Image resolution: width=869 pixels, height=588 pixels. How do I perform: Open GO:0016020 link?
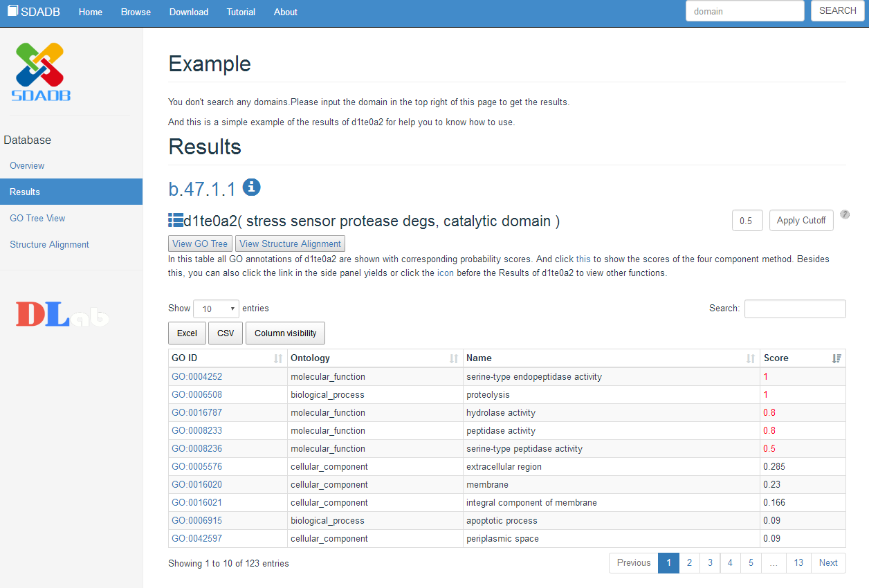point(197,485)
